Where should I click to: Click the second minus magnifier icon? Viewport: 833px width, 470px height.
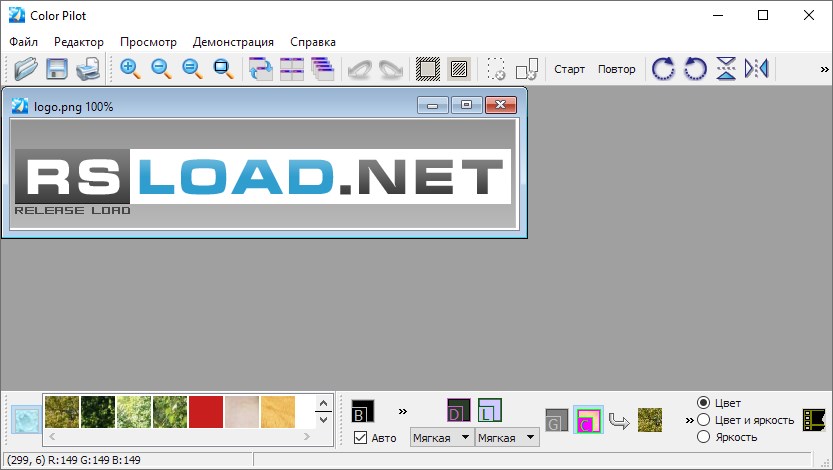point(192,69)
